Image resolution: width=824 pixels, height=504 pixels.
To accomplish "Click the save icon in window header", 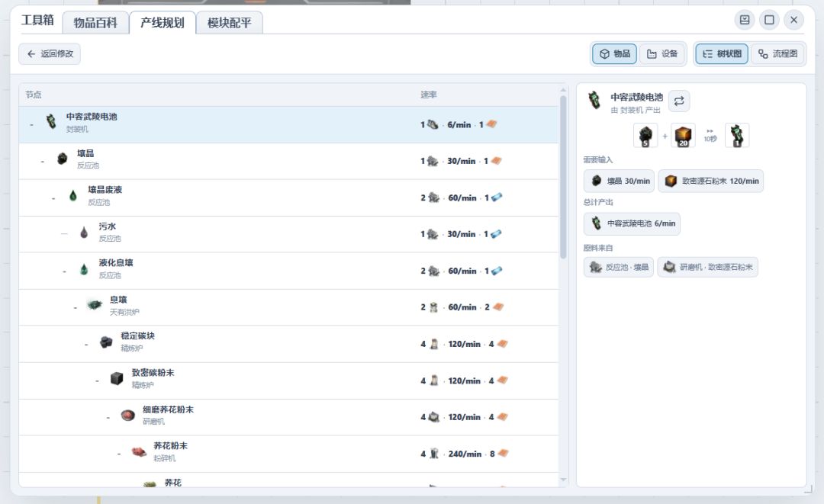I will pos(745,20).
